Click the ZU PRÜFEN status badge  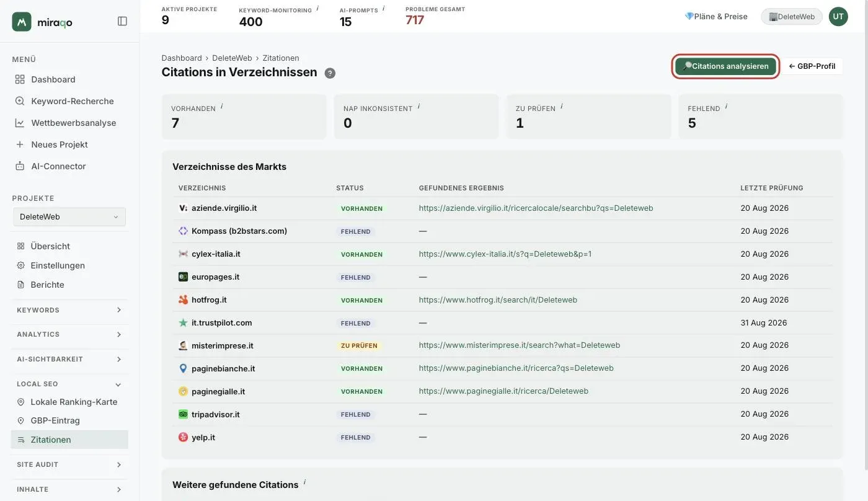(x=359, y=346)
